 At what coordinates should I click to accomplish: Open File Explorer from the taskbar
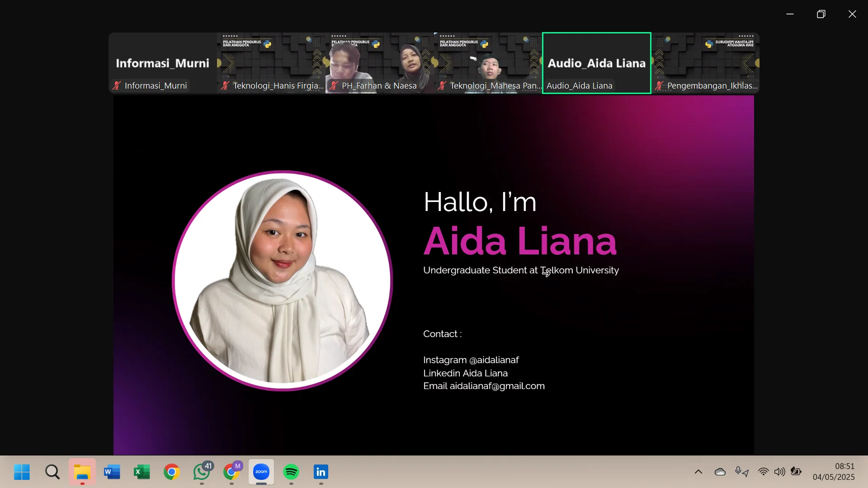(82, 472)
